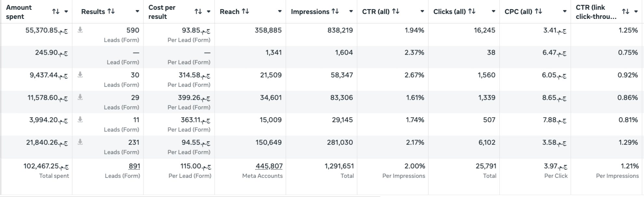
Task: Sort by Reach arrows icon
Action: click(x=246, y=11)
